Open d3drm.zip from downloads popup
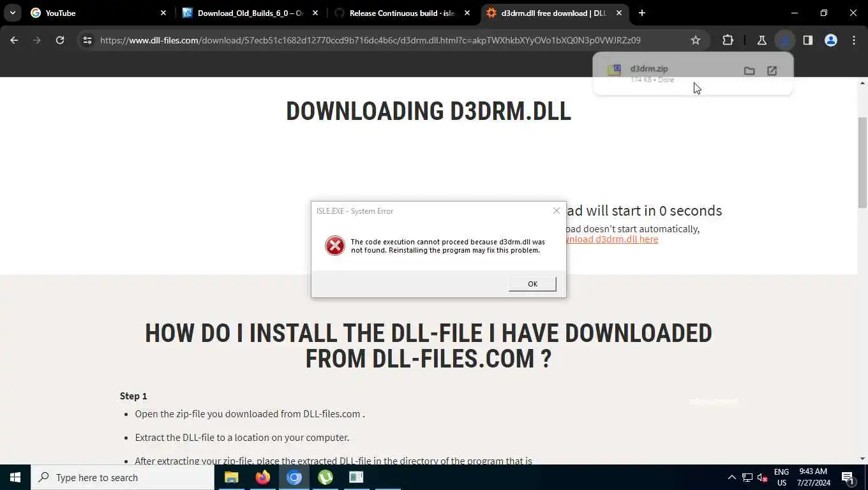The image size is (868, 490). (x=649, y=69)
